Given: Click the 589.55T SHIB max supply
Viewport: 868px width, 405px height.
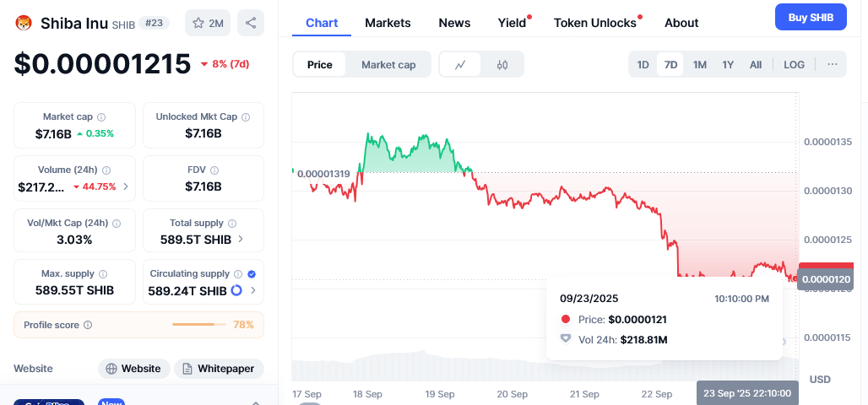Looking at the screenshot, I should [74, 290].
